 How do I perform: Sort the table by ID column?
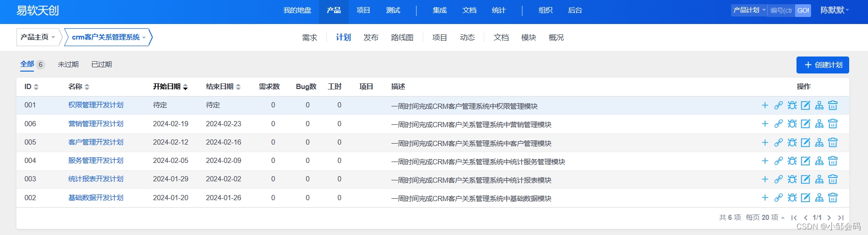point(32,87)
